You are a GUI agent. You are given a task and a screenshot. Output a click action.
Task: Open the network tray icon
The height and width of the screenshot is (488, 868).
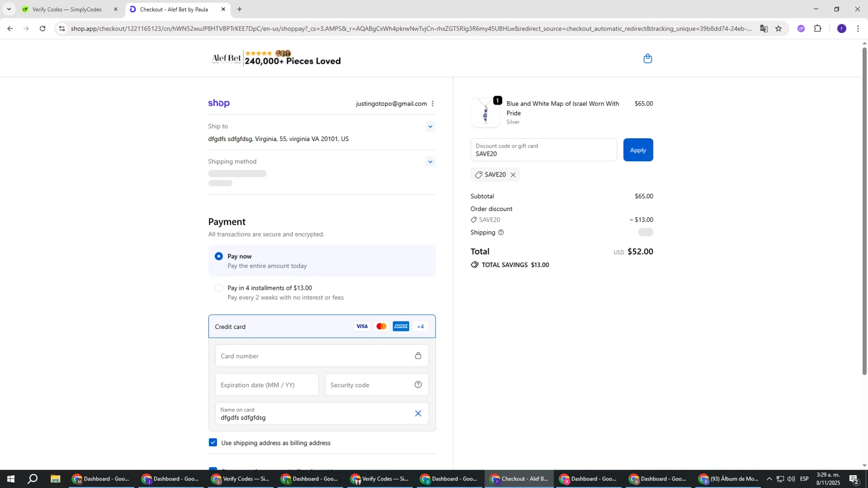[x=780, y=479]
